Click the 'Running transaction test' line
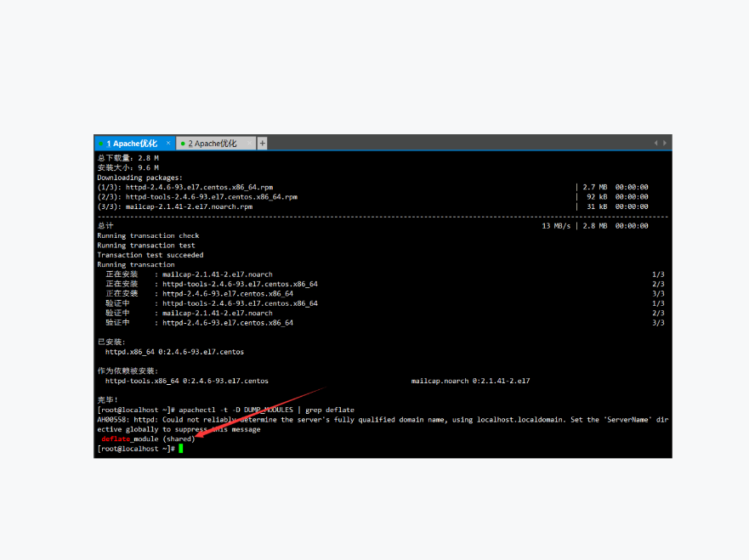This screenshot has width=749, height=560. click(146, 246)
